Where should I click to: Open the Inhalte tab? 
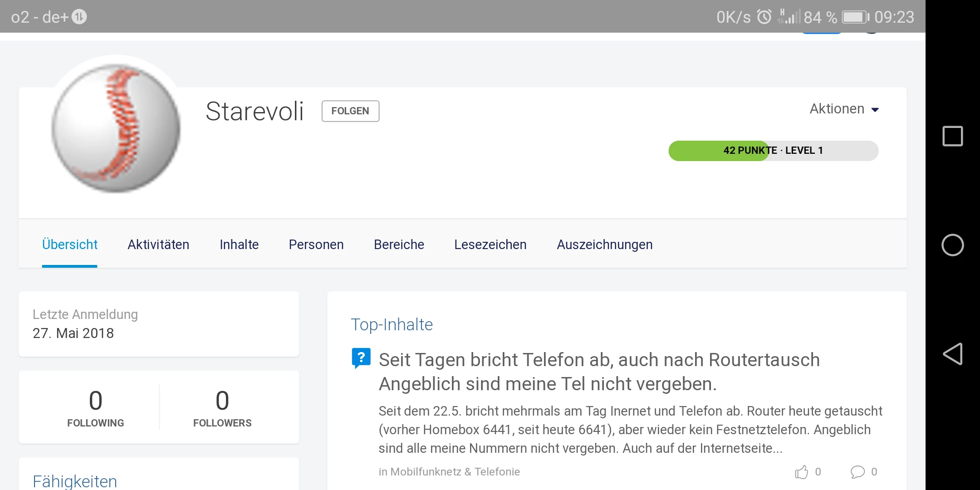pos(239,245)
